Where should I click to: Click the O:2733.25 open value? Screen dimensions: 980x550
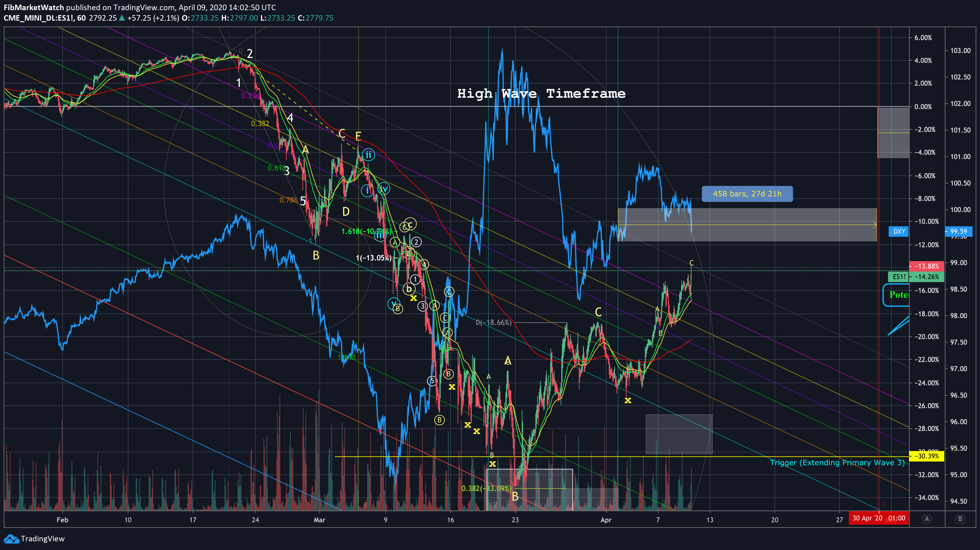click(200, 18)
